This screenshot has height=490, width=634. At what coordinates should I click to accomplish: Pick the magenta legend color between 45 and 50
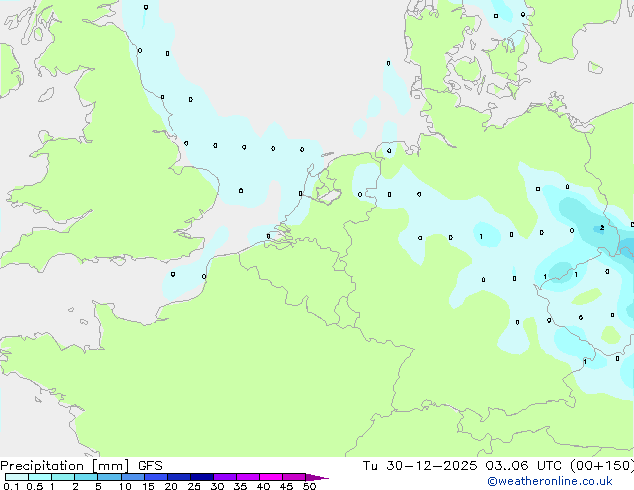(294, 477)
